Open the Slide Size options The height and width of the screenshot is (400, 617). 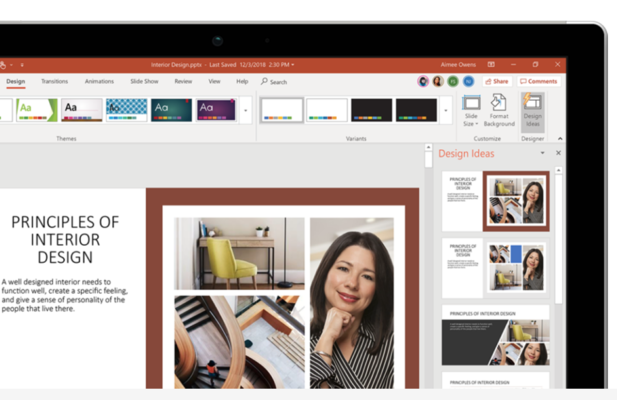[471, 111]
